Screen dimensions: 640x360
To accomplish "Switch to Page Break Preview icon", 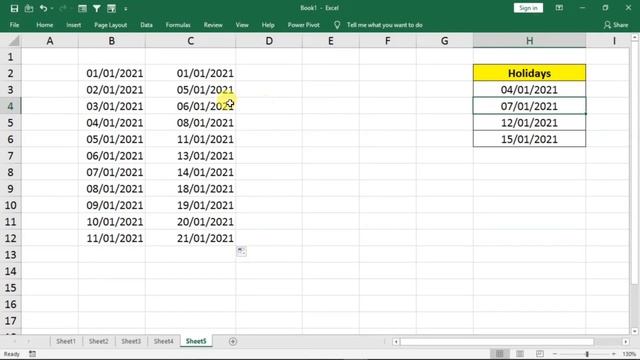I will point(540,354).
